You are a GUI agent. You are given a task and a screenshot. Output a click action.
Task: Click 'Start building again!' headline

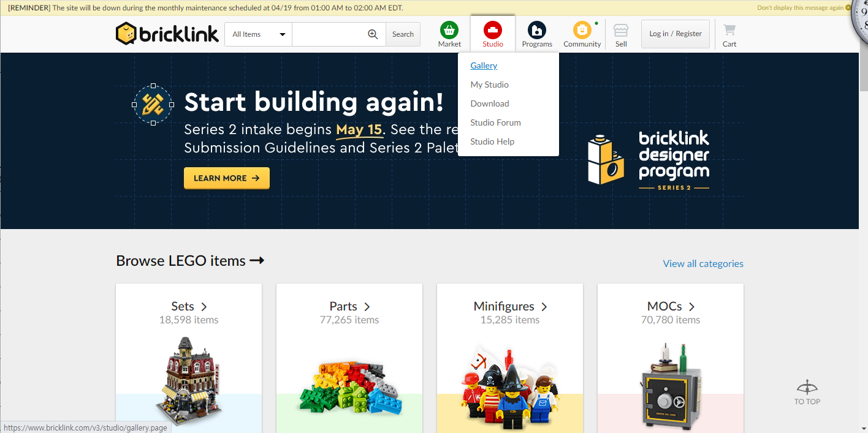pyautogui.click(x=314, y=102)
